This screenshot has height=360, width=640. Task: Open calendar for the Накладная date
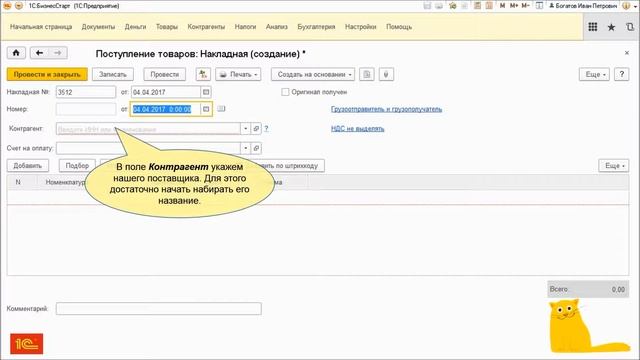206,92
